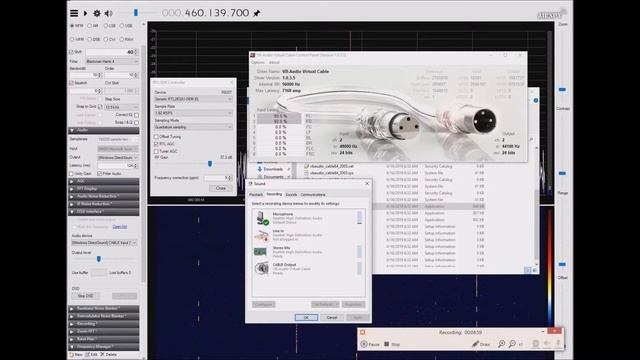Click Edit in Frequency Manager toolbar
The height and width of the screenshot is (360, 640).
click(91, 354)
